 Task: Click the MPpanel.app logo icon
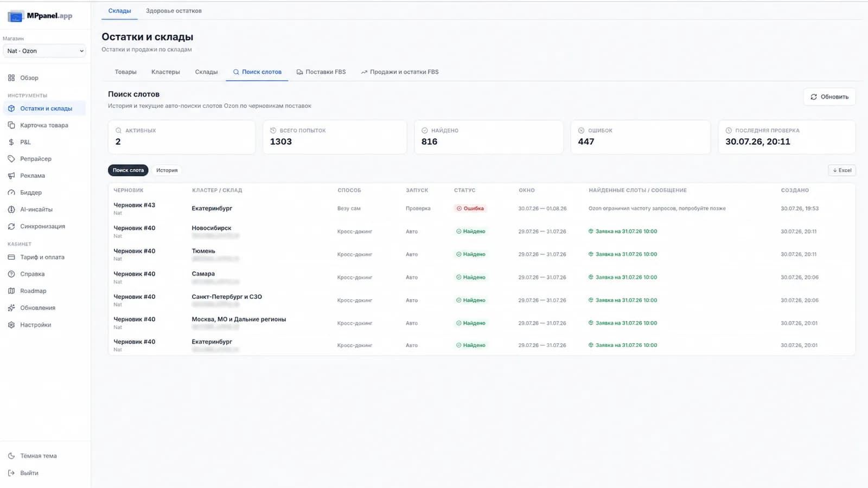click(16, 16)
